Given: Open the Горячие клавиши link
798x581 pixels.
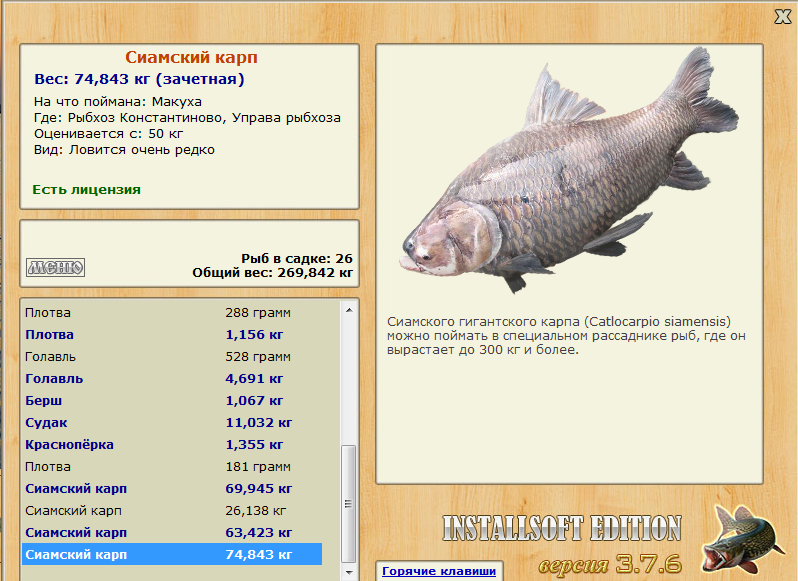Looking at the screenshot, I should (439, 571).
